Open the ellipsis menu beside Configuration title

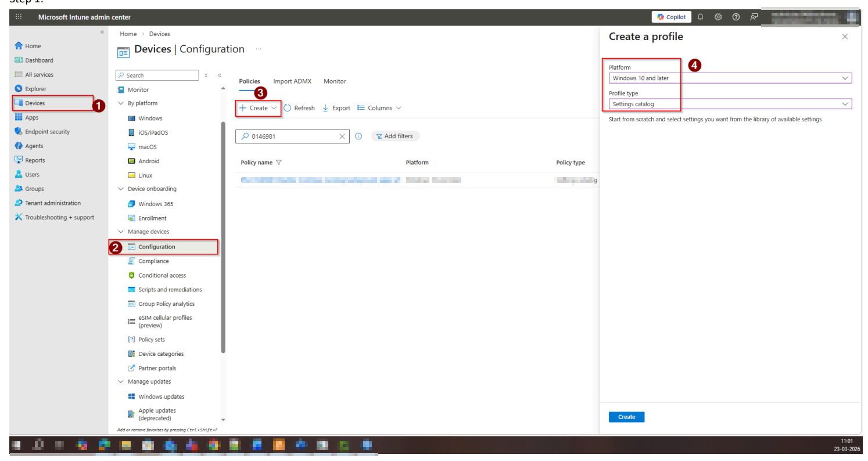pos(259,49)
